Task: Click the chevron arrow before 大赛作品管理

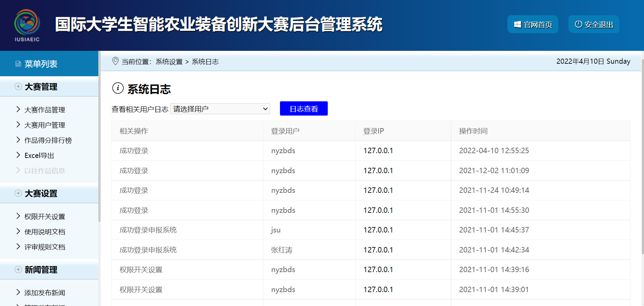Action: click(18, 109)
